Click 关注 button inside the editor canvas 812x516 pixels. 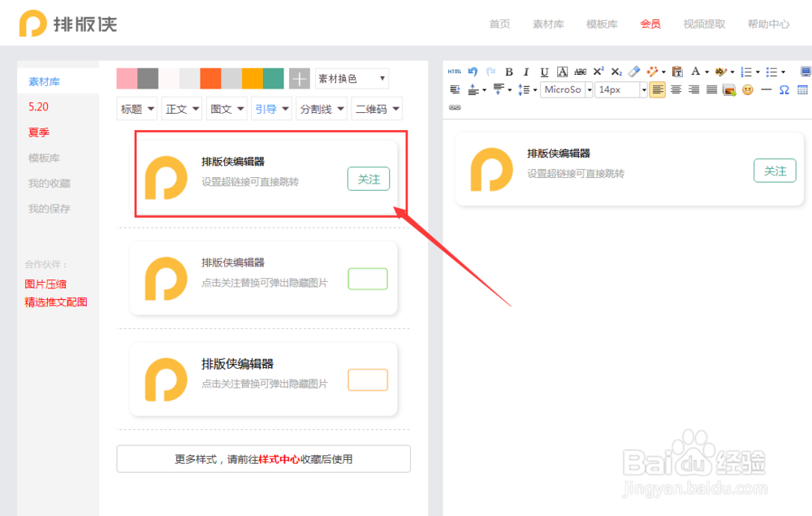775,171
